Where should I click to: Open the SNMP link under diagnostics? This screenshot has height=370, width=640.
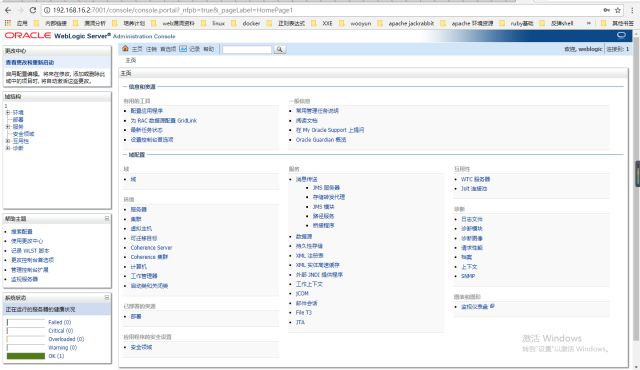(x=468, y=276)
